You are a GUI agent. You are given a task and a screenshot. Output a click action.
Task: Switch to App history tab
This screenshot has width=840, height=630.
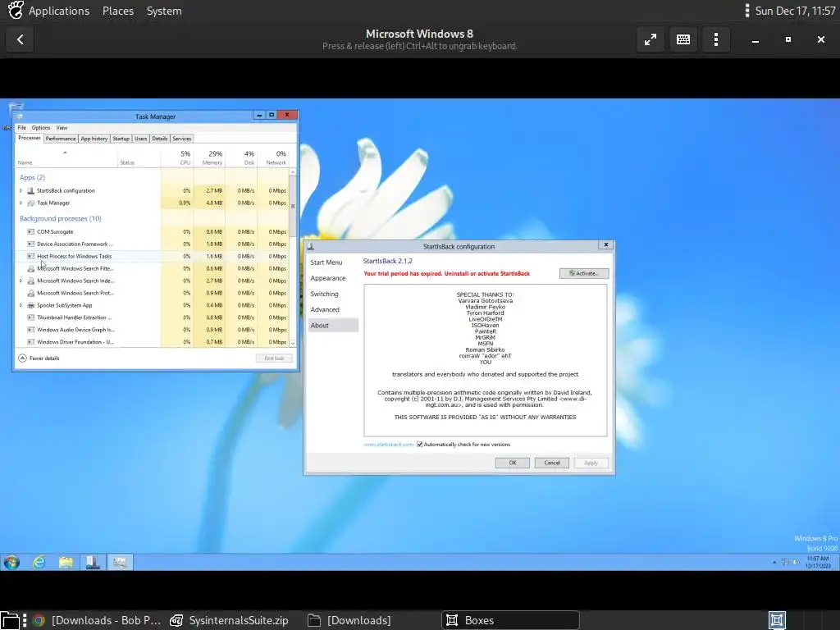click(94, 139)
